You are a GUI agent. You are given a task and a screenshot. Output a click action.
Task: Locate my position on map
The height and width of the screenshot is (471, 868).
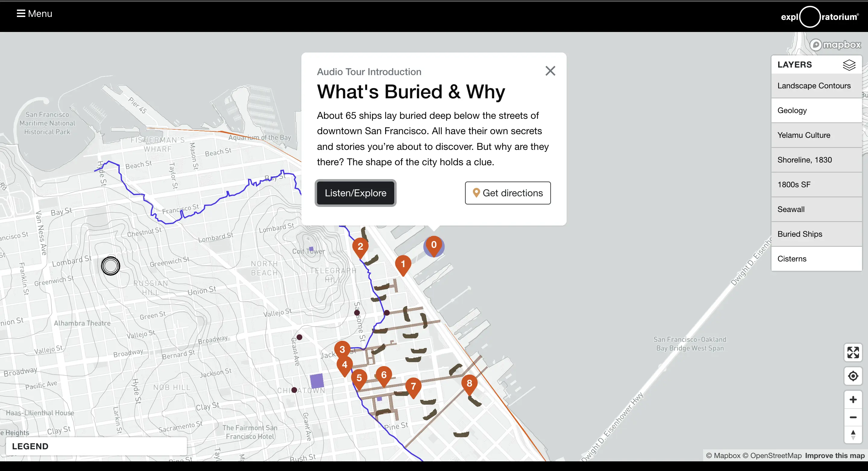[x=853, y=376]
